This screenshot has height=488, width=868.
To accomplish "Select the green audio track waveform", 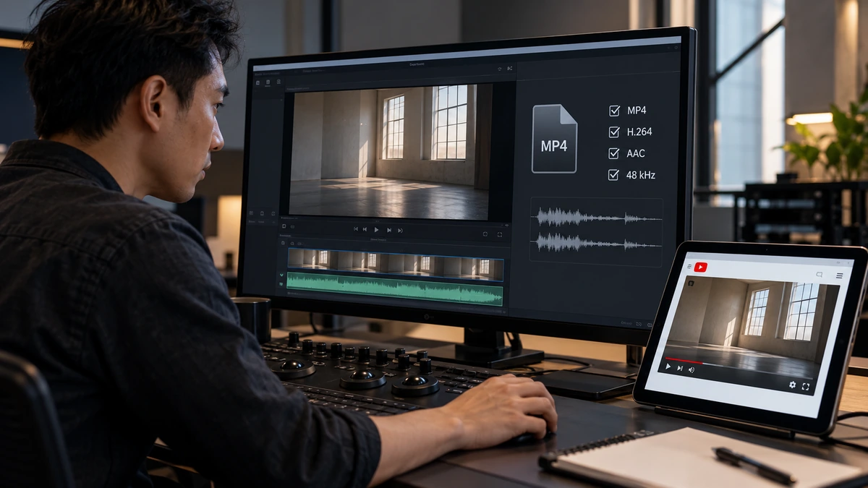I will (395, 287).
